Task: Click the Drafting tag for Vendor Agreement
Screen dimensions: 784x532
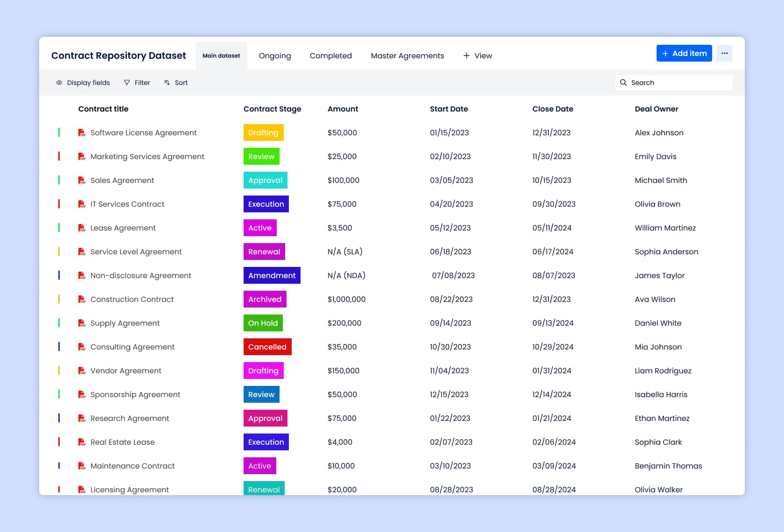Action: (x=263, y=371)
